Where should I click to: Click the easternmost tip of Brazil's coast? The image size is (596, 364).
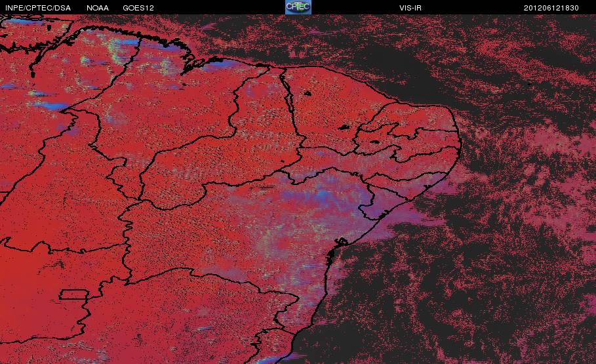[460, 146]
